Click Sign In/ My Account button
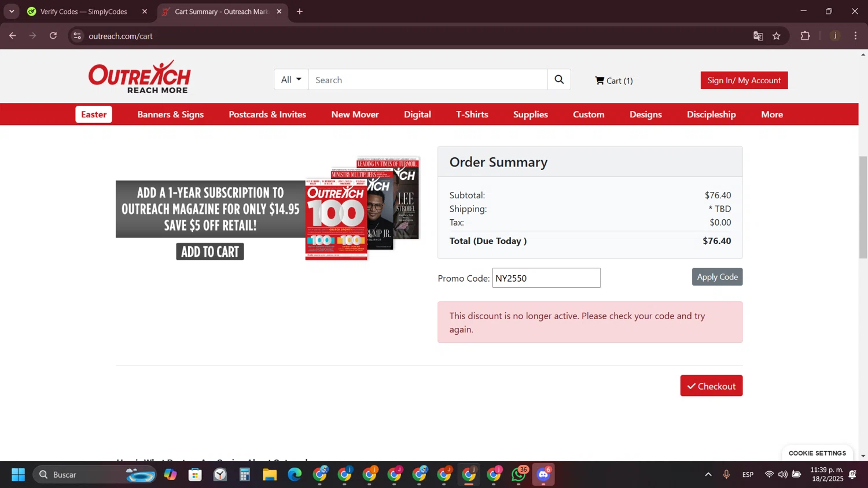868x488 pixels. click(744, 80)
